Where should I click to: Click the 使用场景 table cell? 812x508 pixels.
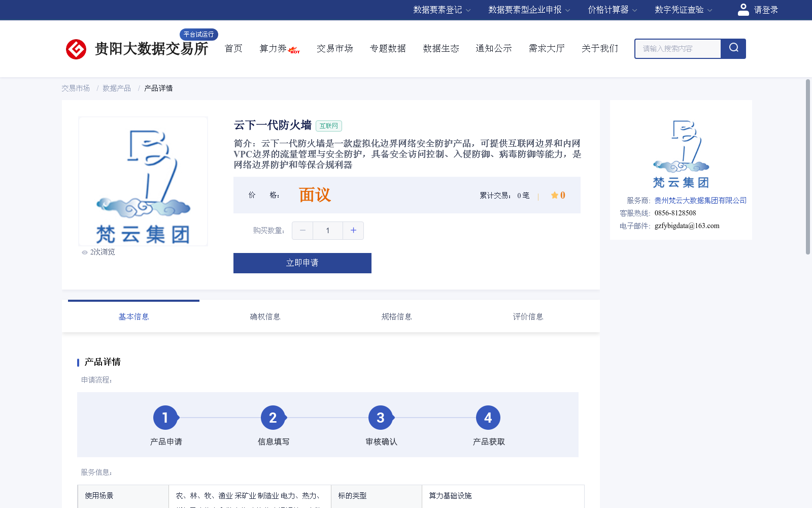[x=123, y=496]
